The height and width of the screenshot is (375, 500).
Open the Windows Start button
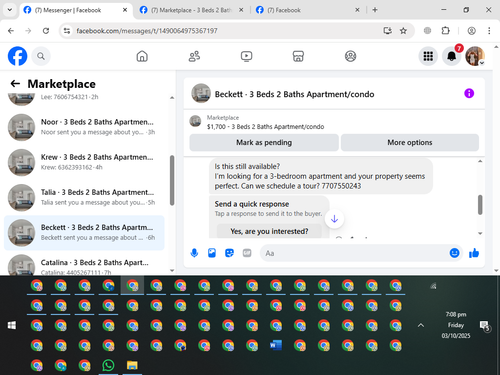(x=12, y=325)
